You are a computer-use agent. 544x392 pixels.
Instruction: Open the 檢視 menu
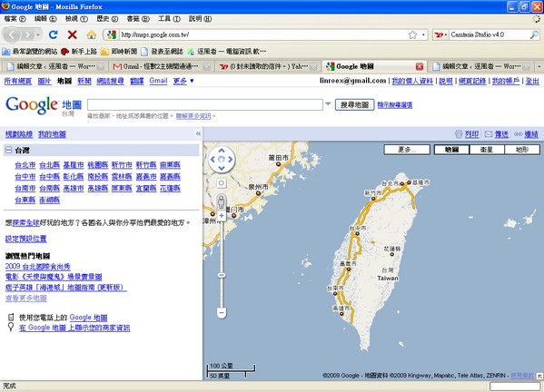pyautogui.click(x=76, y=19)
